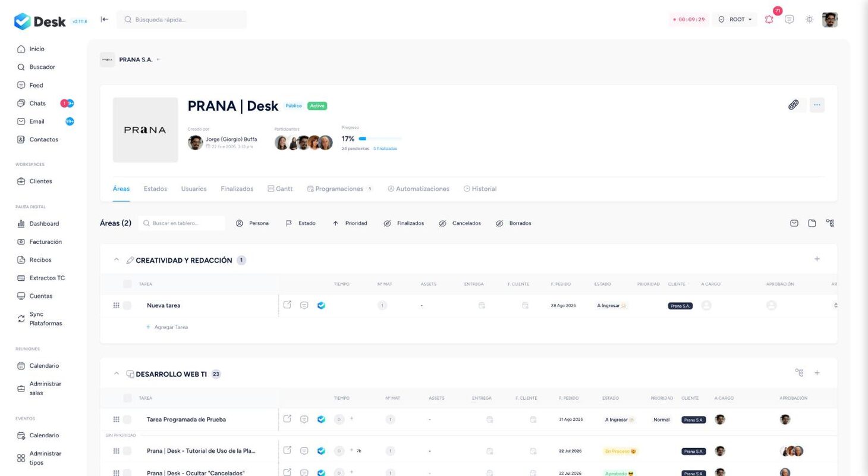This screenshot has height=476, width=868.
Task: Check the Ocultar "Cancelados" task checkbox
Action: click(x=127, y=473)
